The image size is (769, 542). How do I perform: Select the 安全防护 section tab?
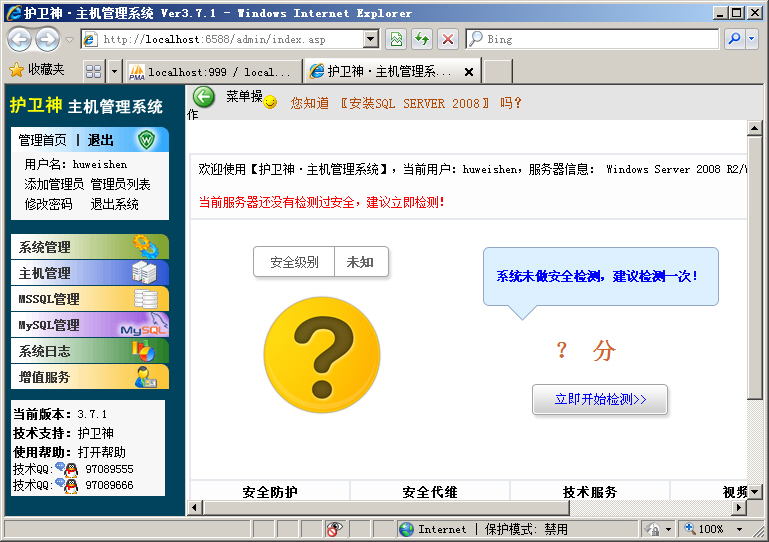click(x=270, y=491)
